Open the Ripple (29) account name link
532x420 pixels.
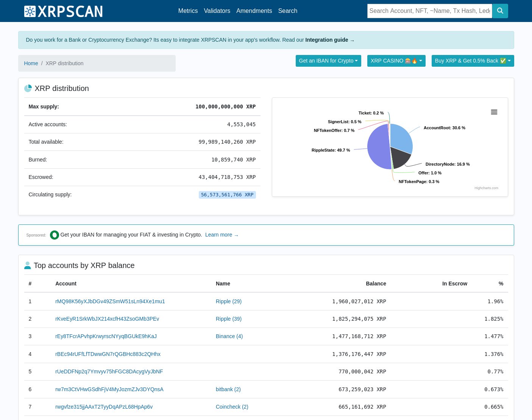coord(228,301)
